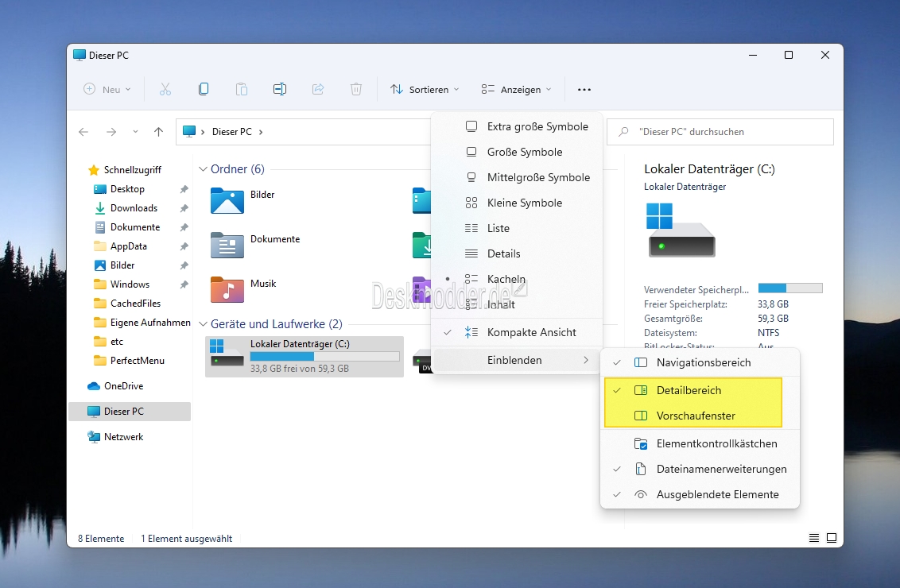Click the Copy icon in toolbar
The height and width of the screenshot is (588, 900).
tap(204, 90)
